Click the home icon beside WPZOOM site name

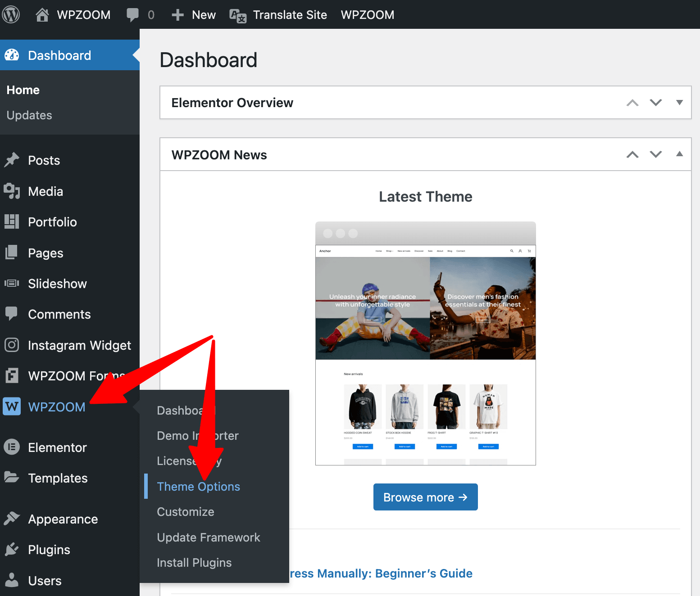42,15
